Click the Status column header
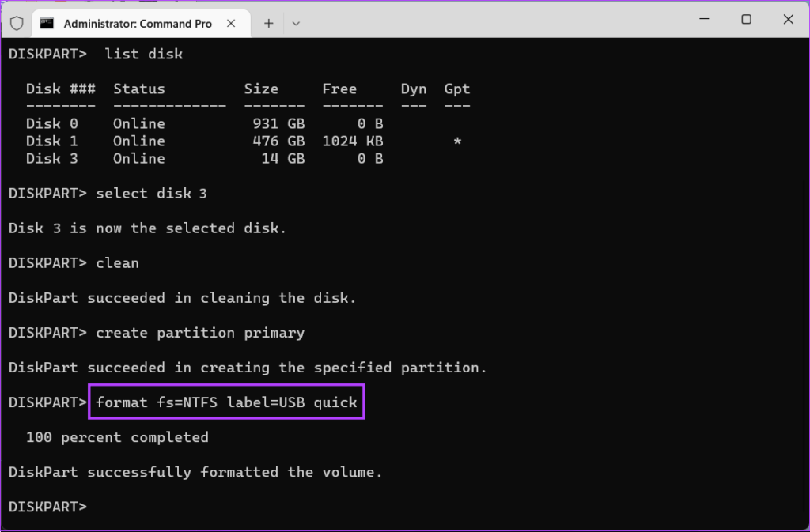Image resolution: width=810 pixels, height=532 pixels. click(139, 89)
